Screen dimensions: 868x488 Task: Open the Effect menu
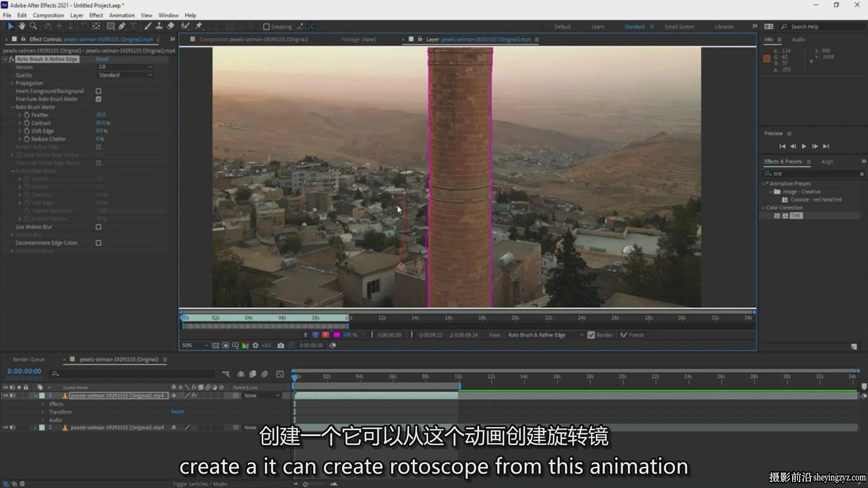point(96,15)
